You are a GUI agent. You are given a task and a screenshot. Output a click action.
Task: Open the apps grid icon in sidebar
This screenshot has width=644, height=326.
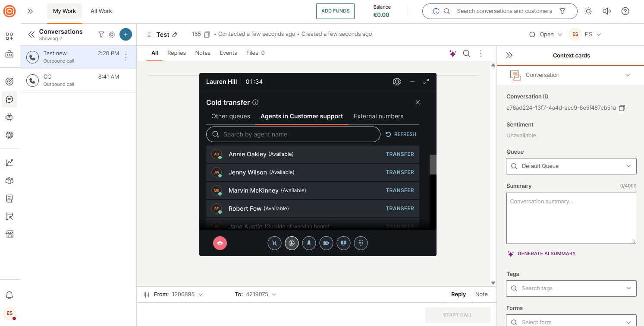(9, 36)
